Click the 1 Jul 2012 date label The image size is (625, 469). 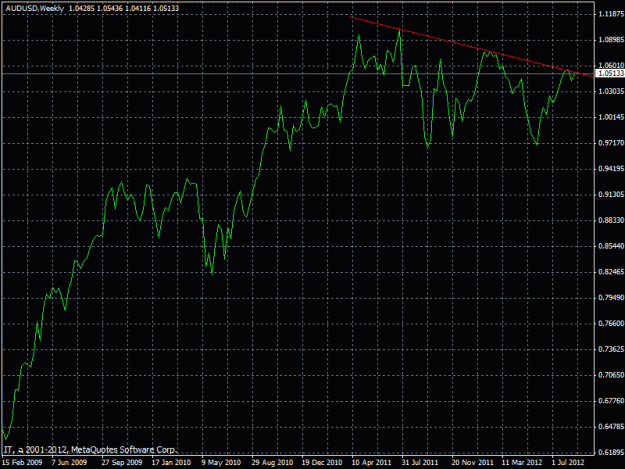pos(568,462)
